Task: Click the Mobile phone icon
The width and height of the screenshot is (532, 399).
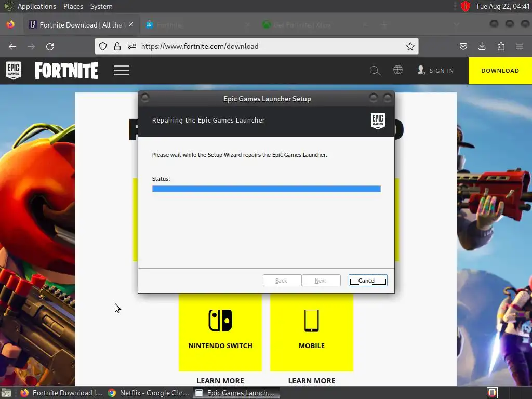Action: pyautogui.click(x=312, y=320)
